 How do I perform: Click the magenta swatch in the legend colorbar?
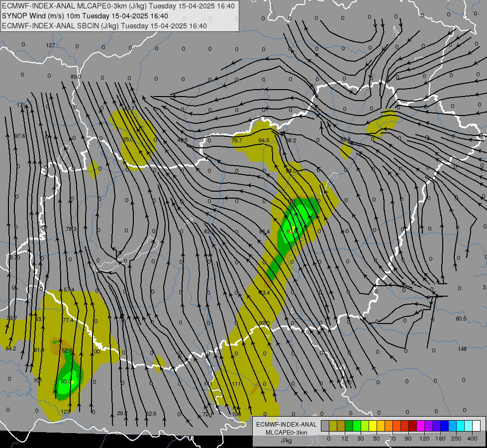coord(420,426)
